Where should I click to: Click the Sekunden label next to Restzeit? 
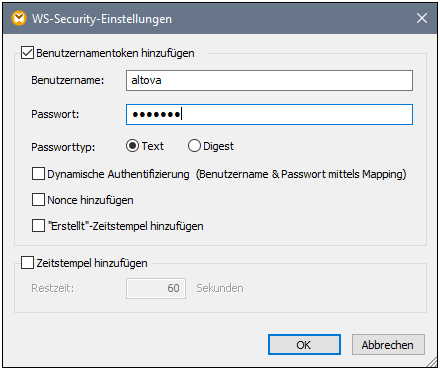220,288
